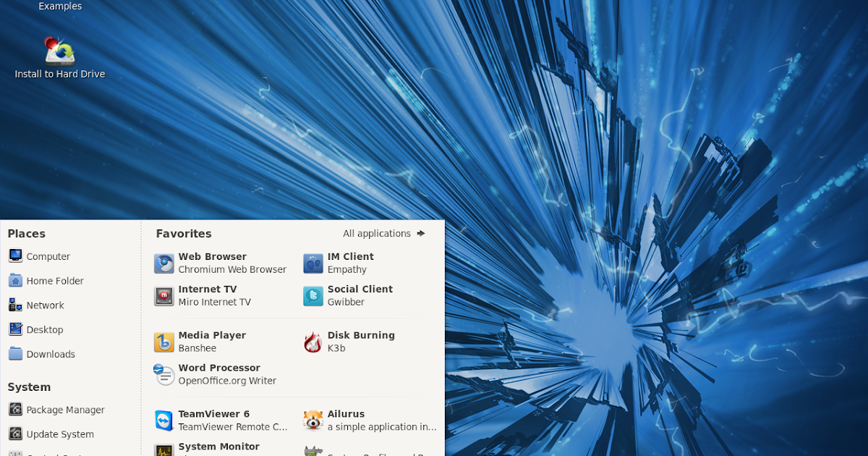This screenshot has height=456, width=868.
Task: Open the Install to Hard Drive desktop icon
Action: click(x=60, y=51)
